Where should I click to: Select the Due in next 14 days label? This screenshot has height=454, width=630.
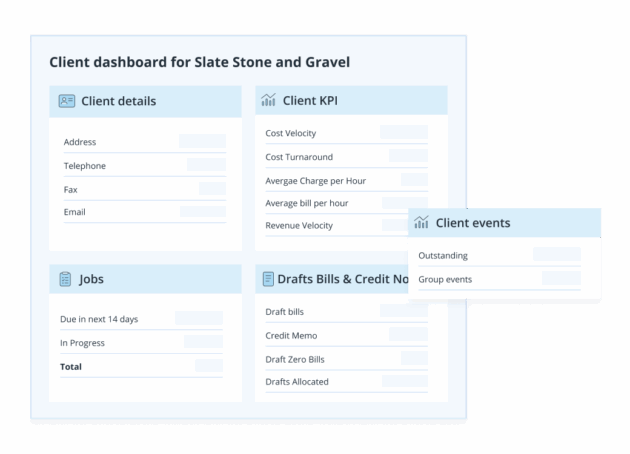99,319
